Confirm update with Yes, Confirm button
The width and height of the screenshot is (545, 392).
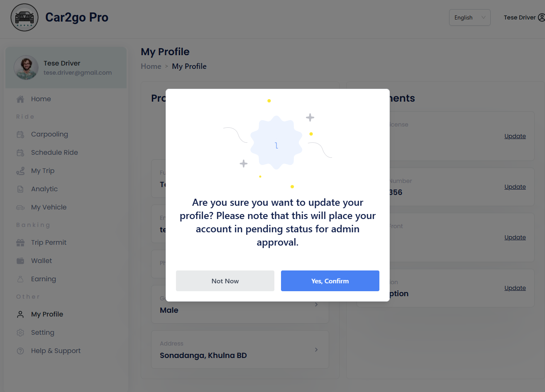point(330,281)
